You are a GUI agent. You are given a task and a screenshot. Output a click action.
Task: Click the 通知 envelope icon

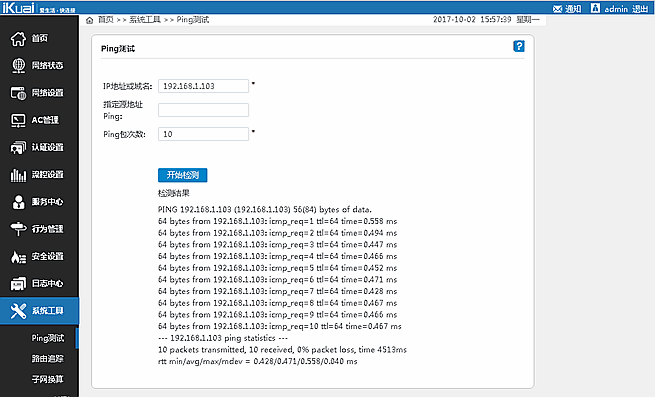click(557, 9)
